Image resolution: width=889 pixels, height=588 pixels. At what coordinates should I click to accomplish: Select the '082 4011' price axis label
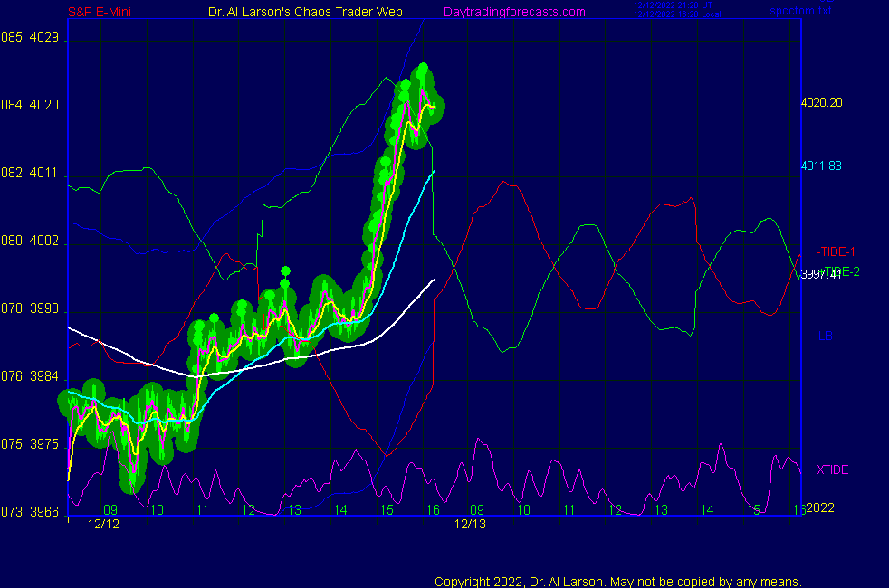[x=30, y=174]
